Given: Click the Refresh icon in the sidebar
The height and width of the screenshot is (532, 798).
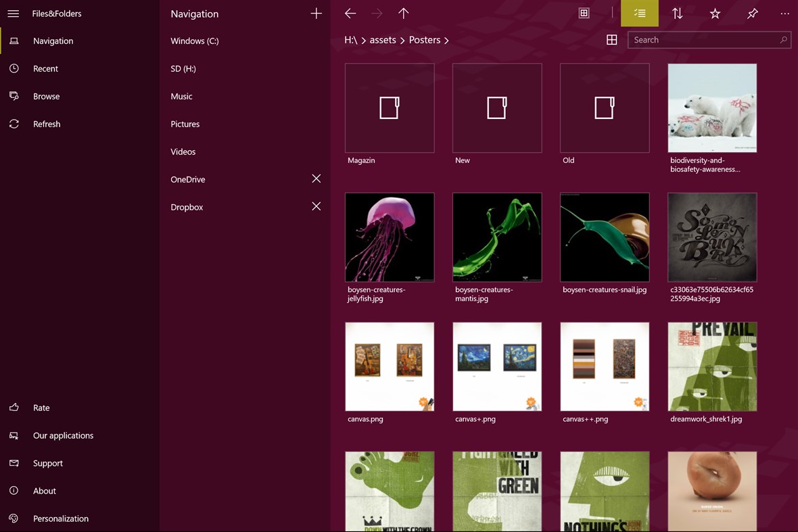Looking at the screenshot, I should 14,124.
